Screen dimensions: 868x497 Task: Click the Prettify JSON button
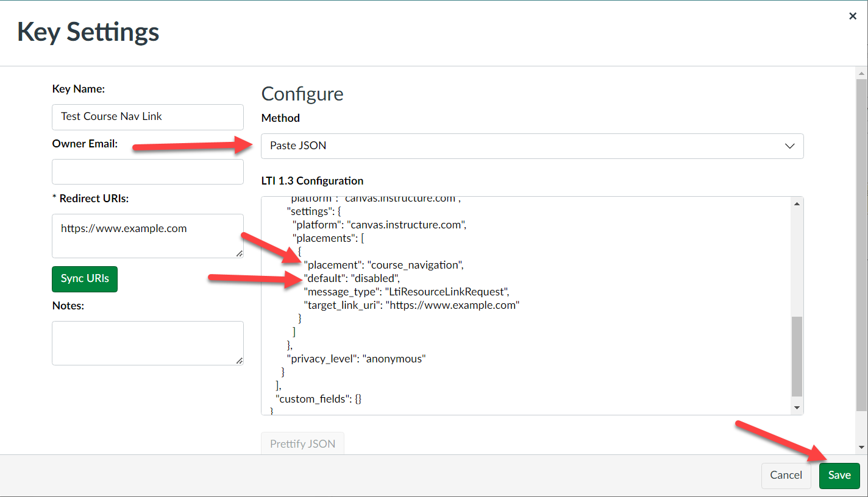[302, 443]
